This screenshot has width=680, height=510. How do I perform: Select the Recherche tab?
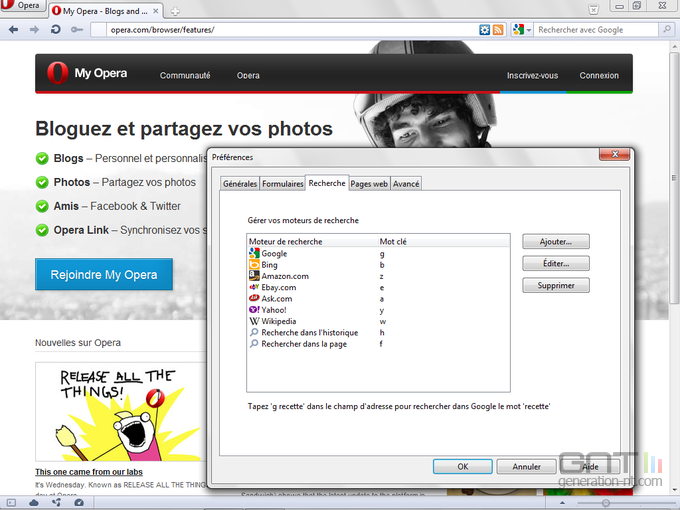327,183
